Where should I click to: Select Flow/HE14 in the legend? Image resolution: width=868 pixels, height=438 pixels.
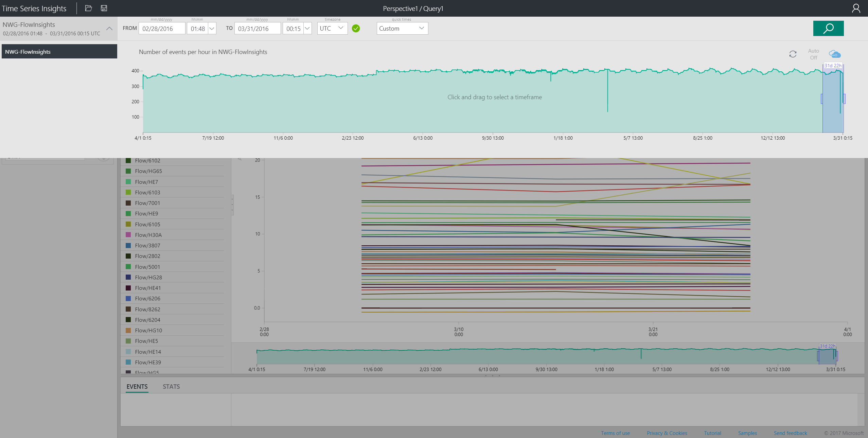pyautogui.click(x=172, y=352)
